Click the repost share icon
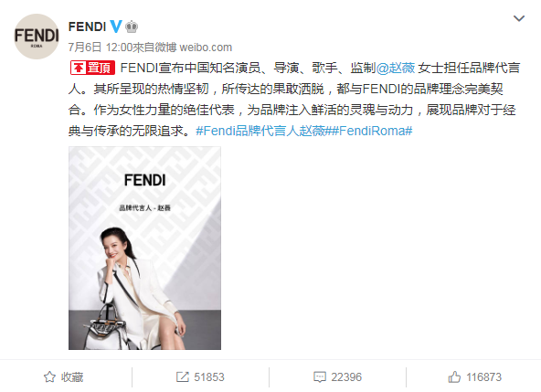 click(x=183, y=376)
